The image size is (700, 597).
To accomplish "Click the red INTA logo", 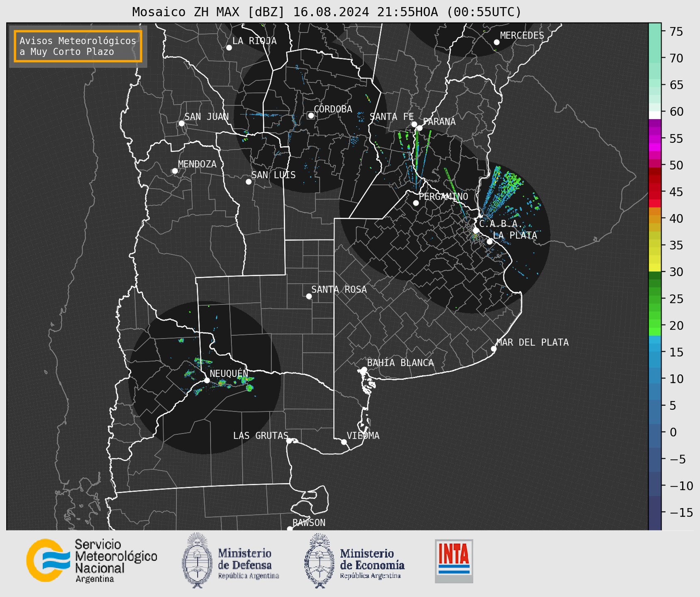I will 454,561.
